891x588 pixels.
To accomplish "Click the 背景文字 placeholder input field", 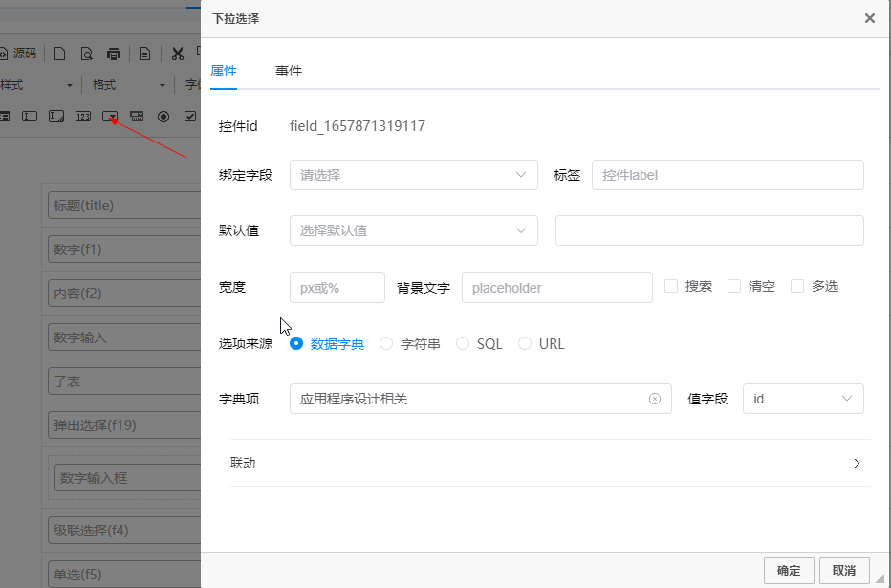I will (x=556, y=288).
